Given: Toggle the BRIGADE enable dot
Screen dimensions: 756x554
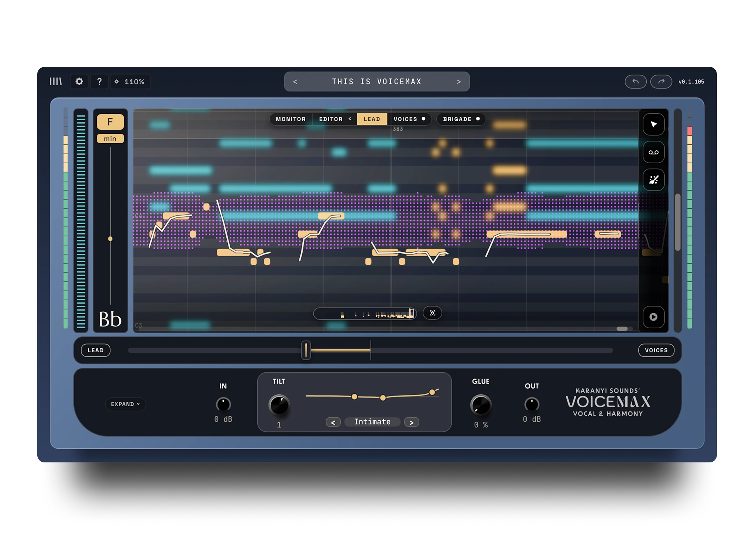Looking at the screenshot, I should [x=478, y=119].
